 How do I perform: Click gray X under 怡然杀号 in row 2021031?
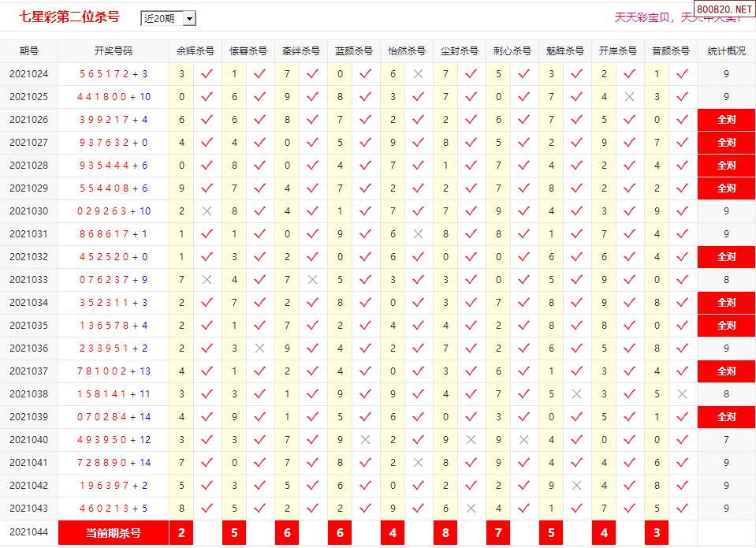[418, 234]
